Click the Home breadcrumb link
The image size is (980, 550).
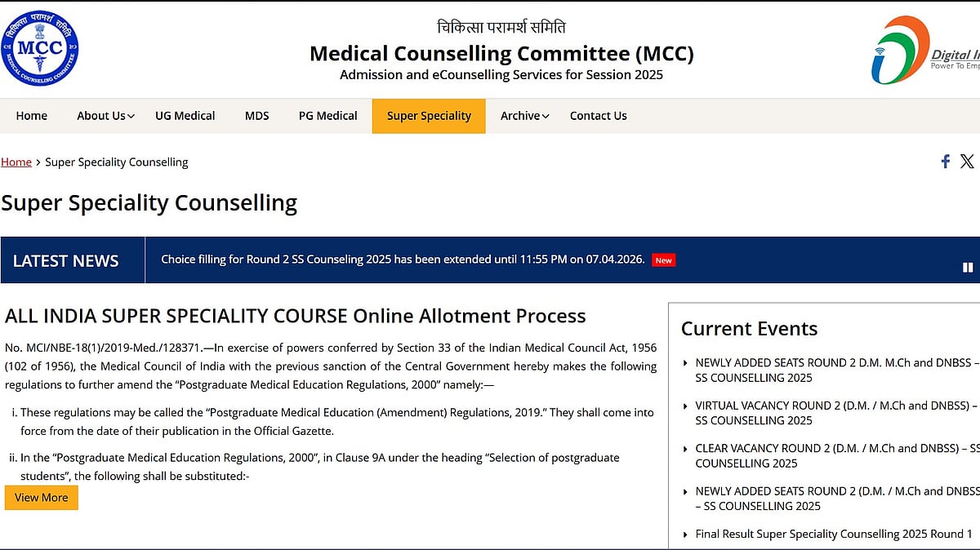tap(16, 162)
